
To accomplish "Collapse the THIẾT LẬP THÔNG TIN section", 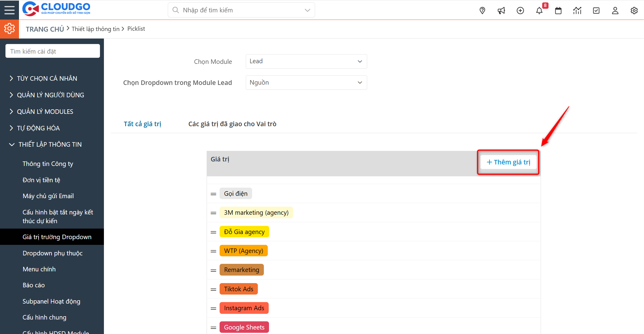I will click(x=50, y=144).
